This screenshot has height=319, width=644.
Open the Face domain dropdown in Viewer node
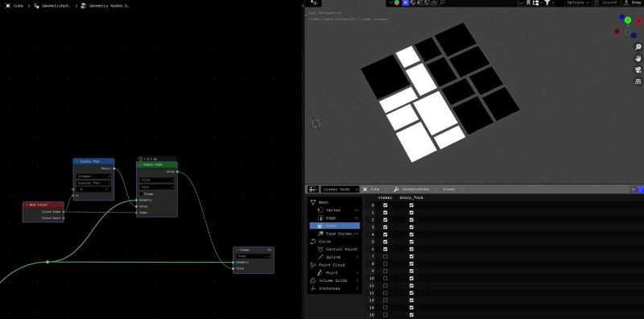[254, 256]
